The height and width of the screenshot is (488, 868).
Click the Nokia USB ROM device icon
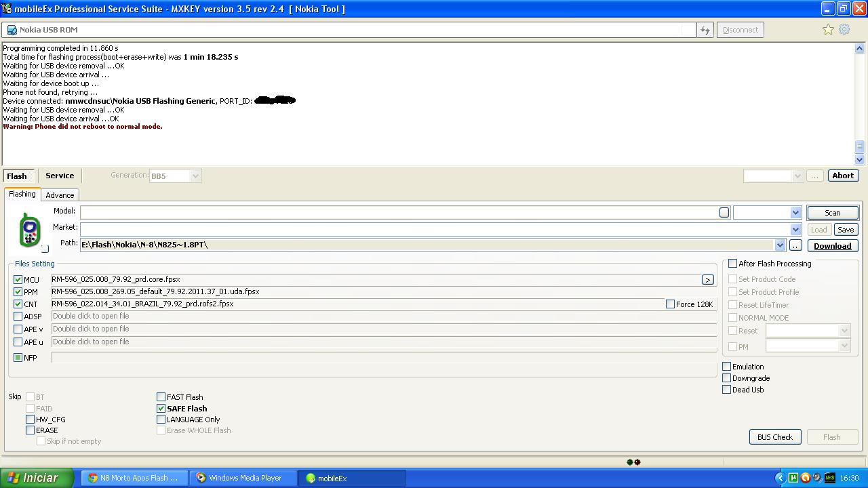[12, 30]
